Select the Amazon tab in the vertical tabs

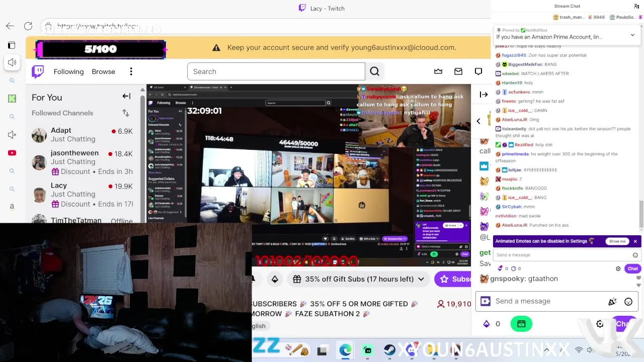tap(12, 206)
